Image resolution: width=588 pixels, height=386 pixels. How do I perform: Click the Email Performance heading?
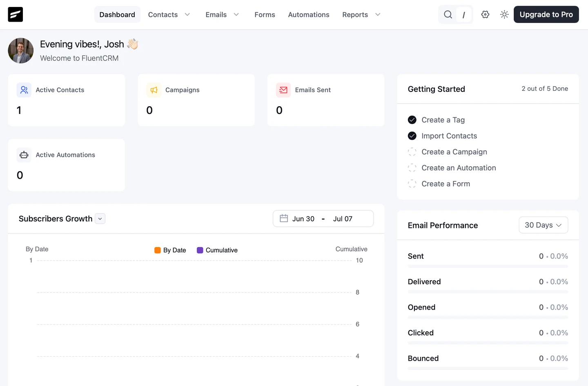443,225
